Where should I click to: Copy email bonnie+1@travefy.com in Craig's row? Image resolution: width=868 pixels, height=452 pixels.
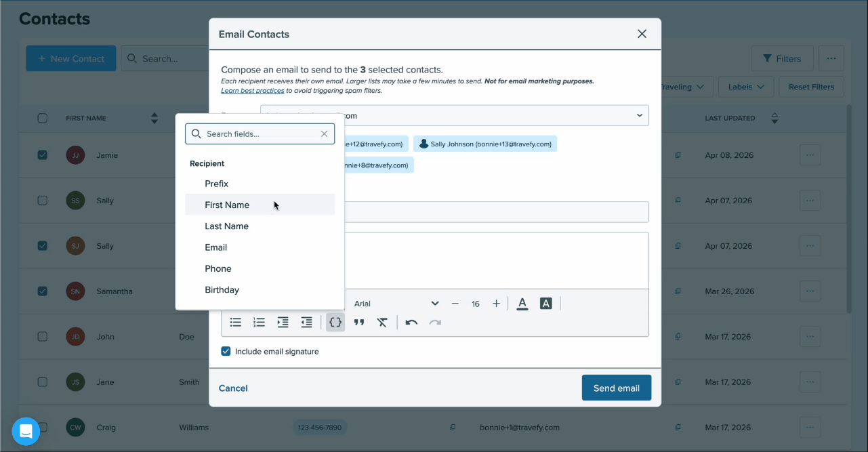(678, 428)
